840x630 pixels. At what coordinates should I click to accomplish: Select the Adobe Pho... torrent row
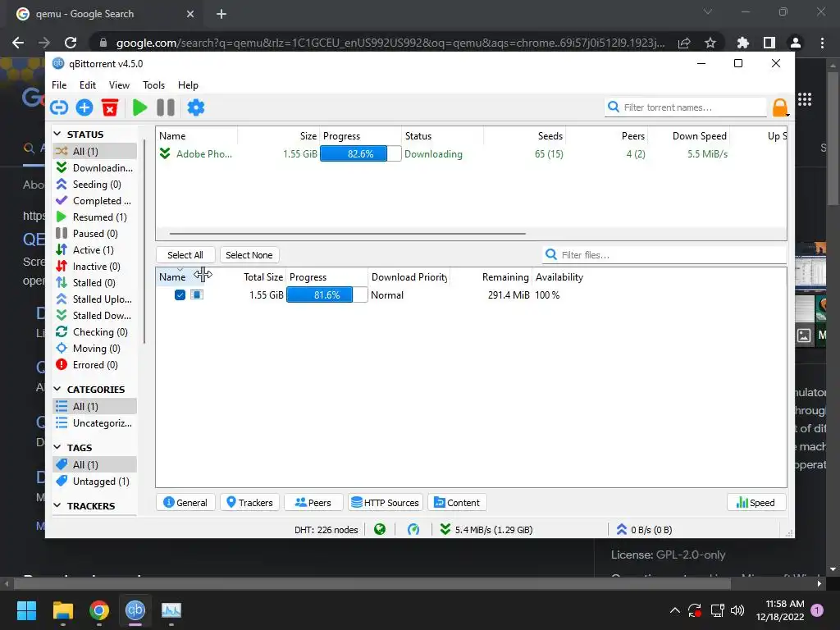click(x=472, y=153)
